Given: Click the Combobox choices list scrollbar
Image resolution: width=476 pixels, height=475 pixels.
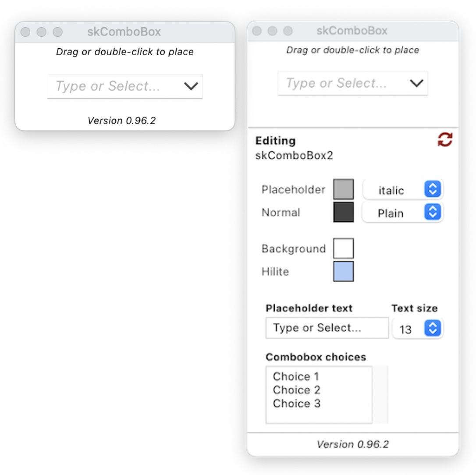Looking at the screenshot, I should (380, 395).
